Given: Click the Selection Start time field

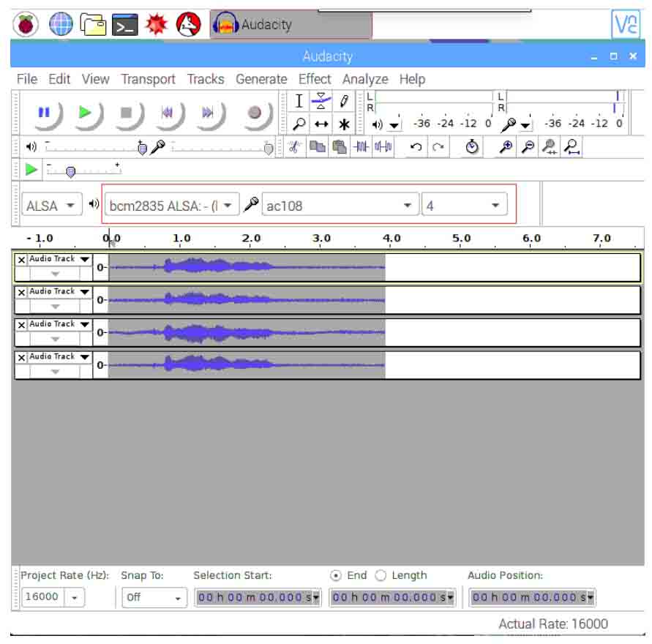Looking at the screenshot, I should [258, 597].
